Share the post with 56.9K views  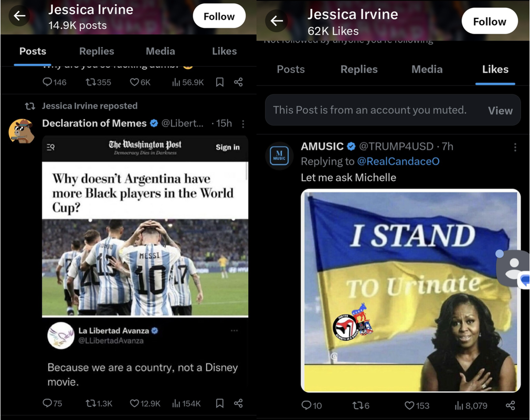click(x=238, y=82)
